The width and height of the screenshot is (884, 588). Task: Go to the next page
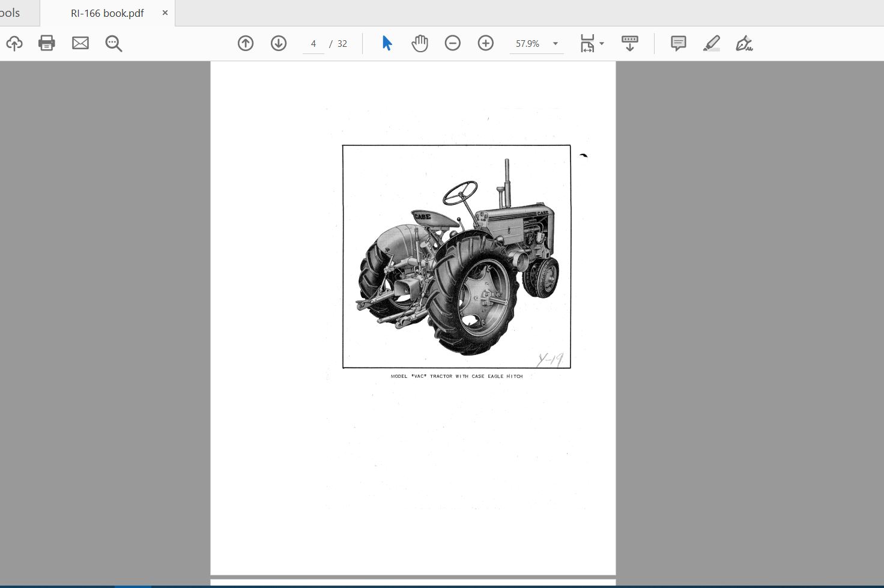pos(278,43)
